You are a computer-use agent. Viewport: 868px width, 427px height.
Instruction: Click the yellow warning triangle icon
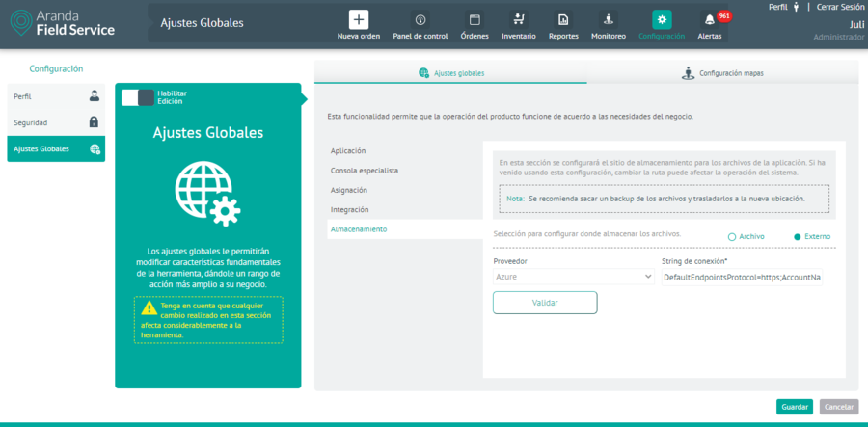click(x=149, y=308)
